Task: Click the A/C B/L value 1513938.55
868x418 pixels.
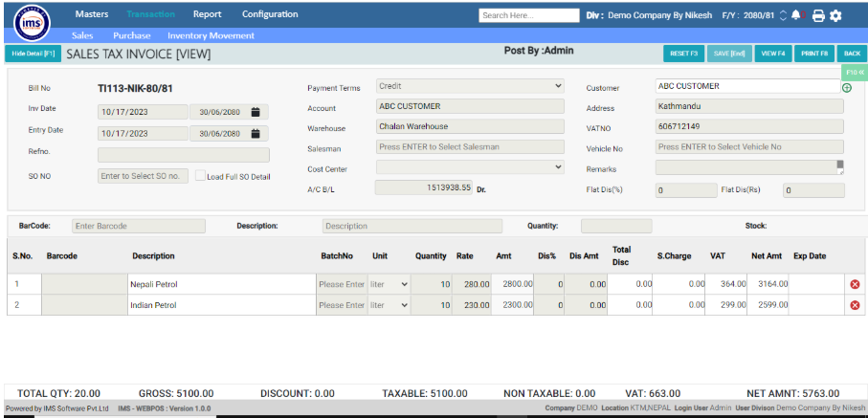Action: point(424,187)
